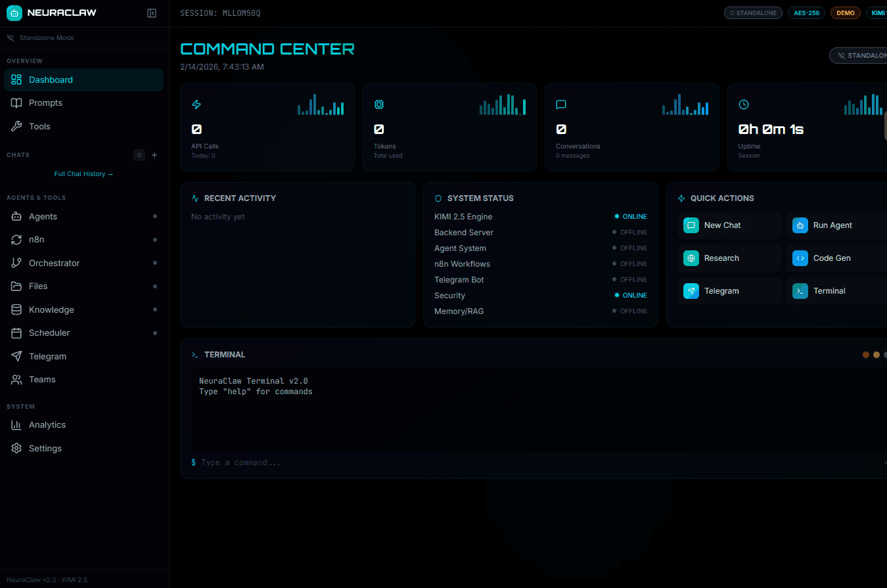Viewport: 887px width, 588px height.
Task: Open Full Chat History
Action: pyautogui.click(x=83, y=173)
